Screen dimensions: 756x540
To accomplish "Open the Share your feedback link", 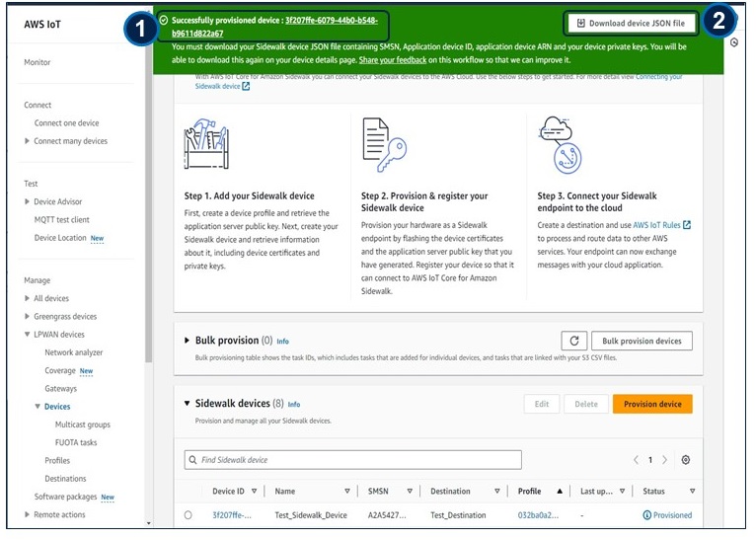I will [x=393, y=60].
